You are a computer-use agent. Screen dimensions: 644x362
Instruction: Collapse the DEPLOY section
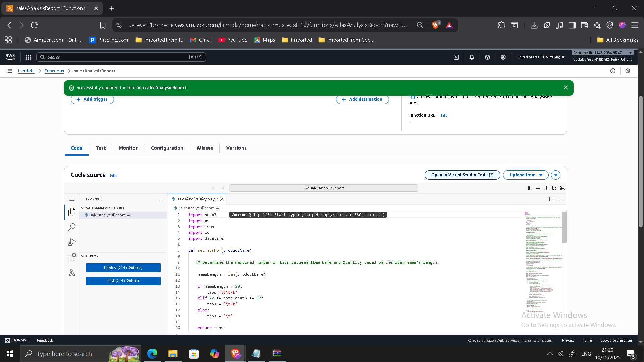click(83, 256)
